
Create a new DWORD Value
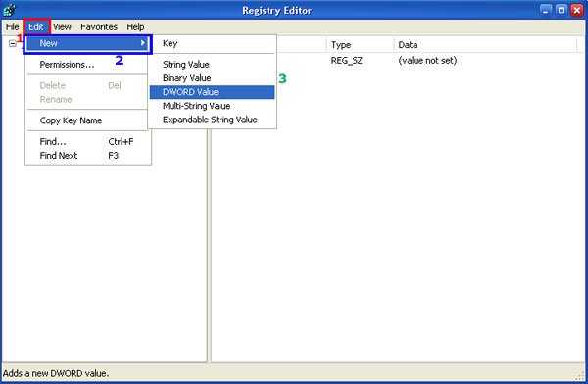coord(212,92)
